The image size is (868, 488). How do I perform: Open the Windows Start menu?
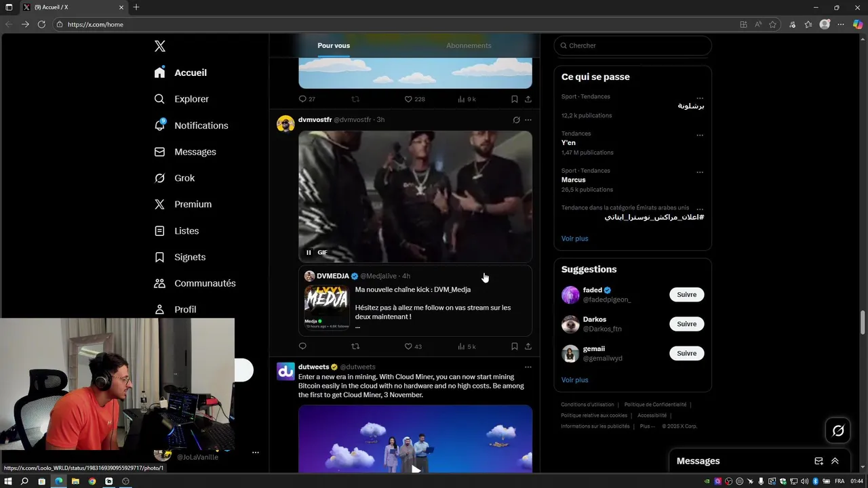[8, 481]
